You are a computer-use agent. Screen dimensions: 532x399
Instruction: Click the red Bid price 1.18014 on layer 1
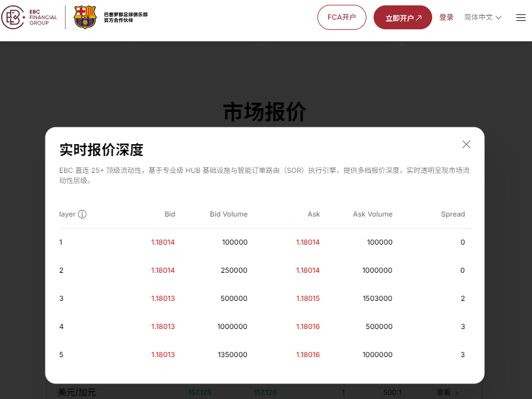pos(163,242)
